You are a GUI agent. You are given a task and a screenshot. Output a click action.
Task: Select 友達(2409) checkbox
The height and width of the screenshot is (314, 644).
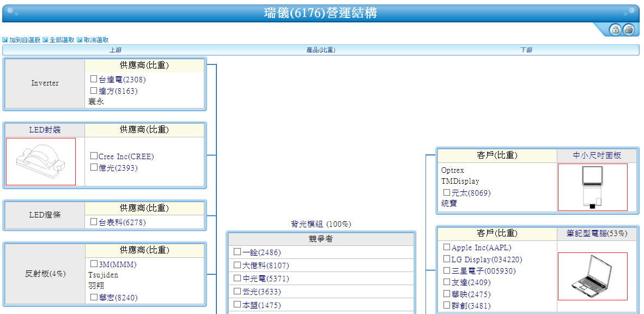(446, 282)
